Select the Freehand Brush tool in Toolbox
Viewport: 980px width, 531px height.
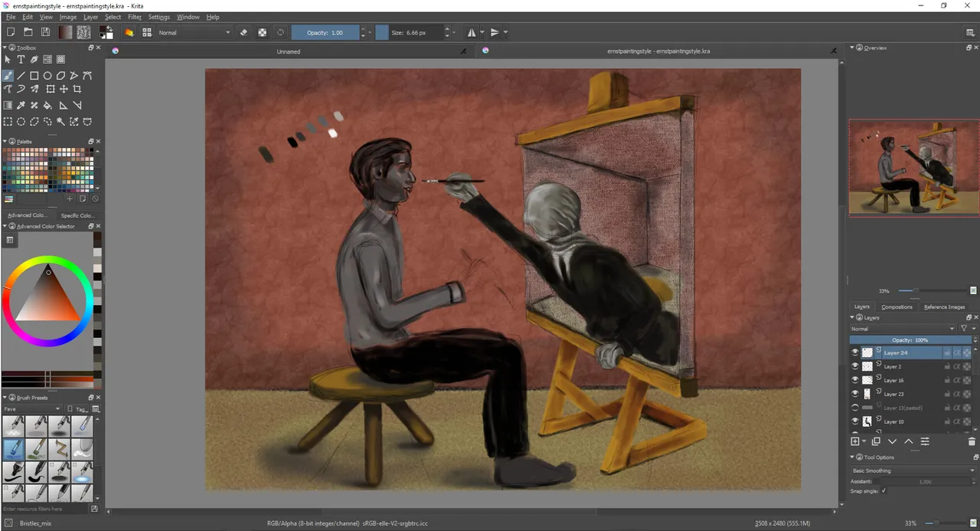pyautogui.click(x=8, y=76)
